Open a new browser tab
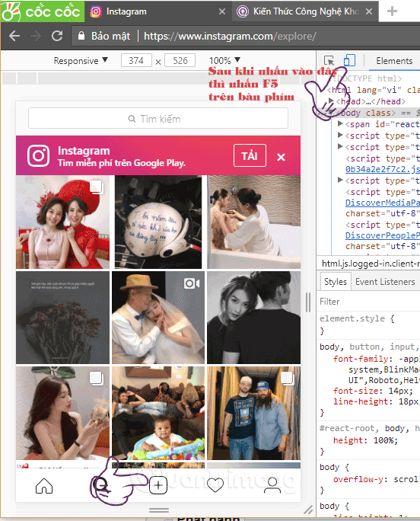Image resolution: width=420 pixels, height=521 pixels. click(392, 11)
